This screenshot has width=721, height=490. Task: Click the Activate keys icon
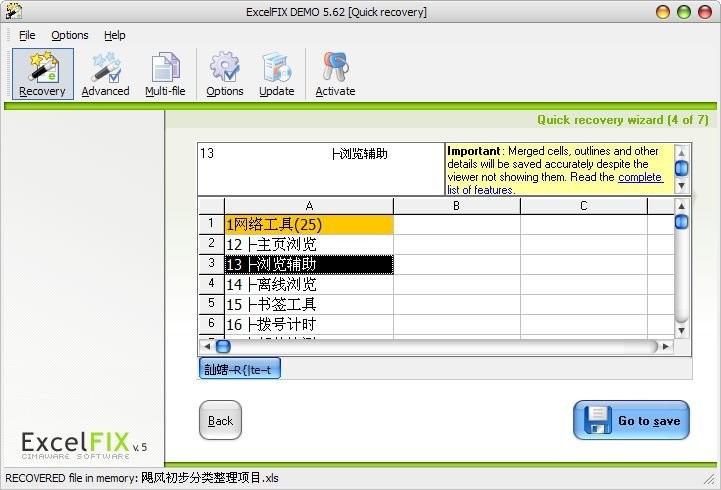(x=335, y=75)
